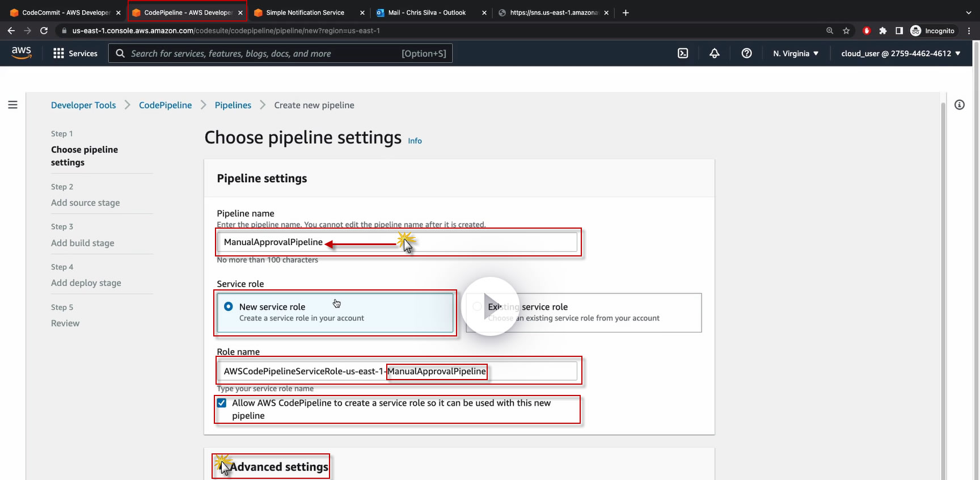The height and width of the screenshot is (480, 980).
Task: Open the red shield extension icon
Action: [x=867, y=31]
